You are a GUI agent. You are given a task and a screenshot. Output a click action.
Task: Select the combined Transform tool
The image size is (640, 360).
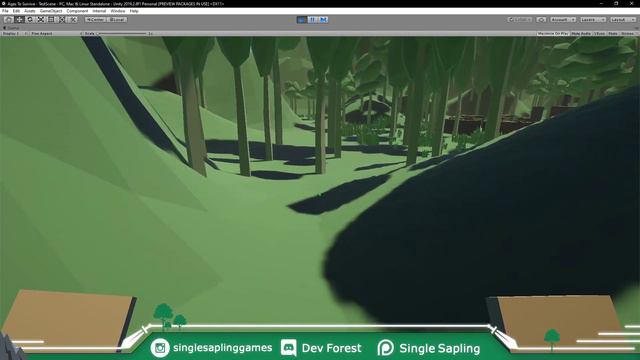coord(62,20)
